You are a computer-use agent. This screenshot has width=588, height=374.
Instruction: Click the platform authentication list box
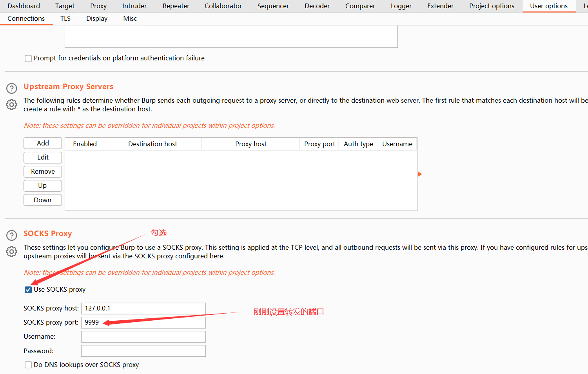point(231,36)
